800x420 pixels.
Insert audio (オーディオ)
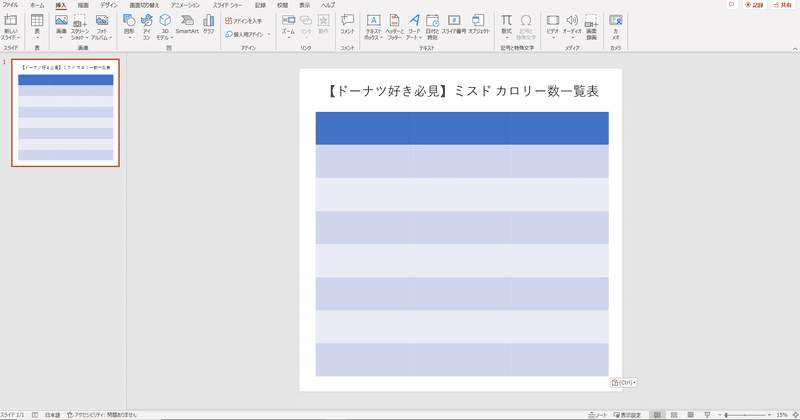(572, 27)
